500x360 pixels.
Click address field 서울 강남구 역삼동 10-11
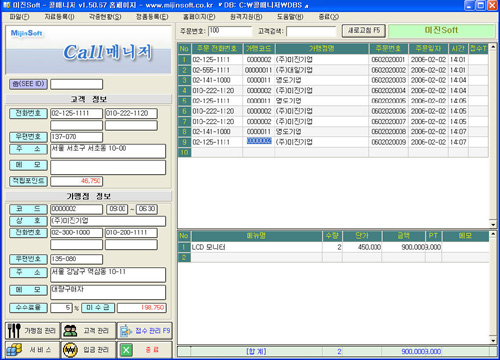coord(108,275)
